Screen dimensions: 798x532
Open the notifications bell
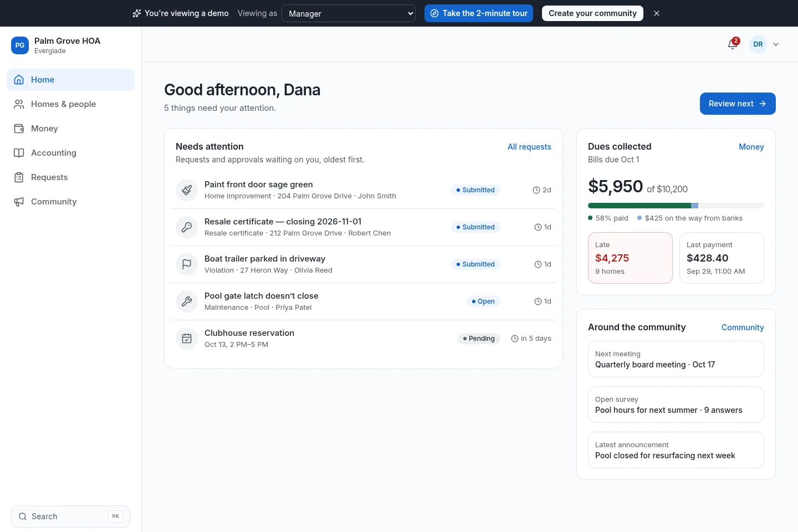[733, 44]
